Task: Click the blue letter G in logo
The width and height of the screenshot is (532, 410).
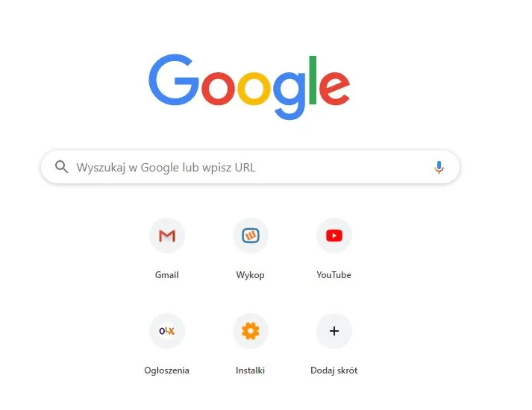Action: click(x=174, y=80)
